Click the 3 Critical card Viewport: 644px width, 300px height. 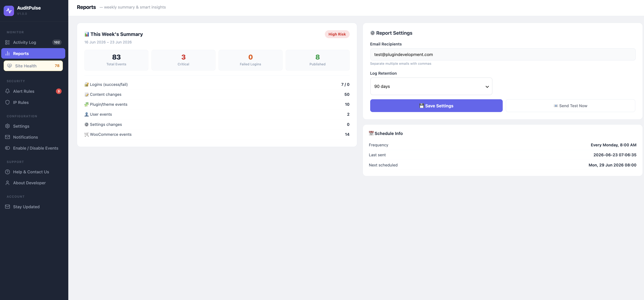(183, 60)
